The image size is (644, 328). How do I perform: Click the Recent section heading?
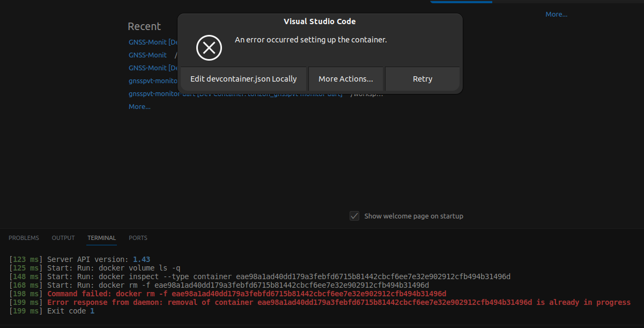click(x=144, y=26)
